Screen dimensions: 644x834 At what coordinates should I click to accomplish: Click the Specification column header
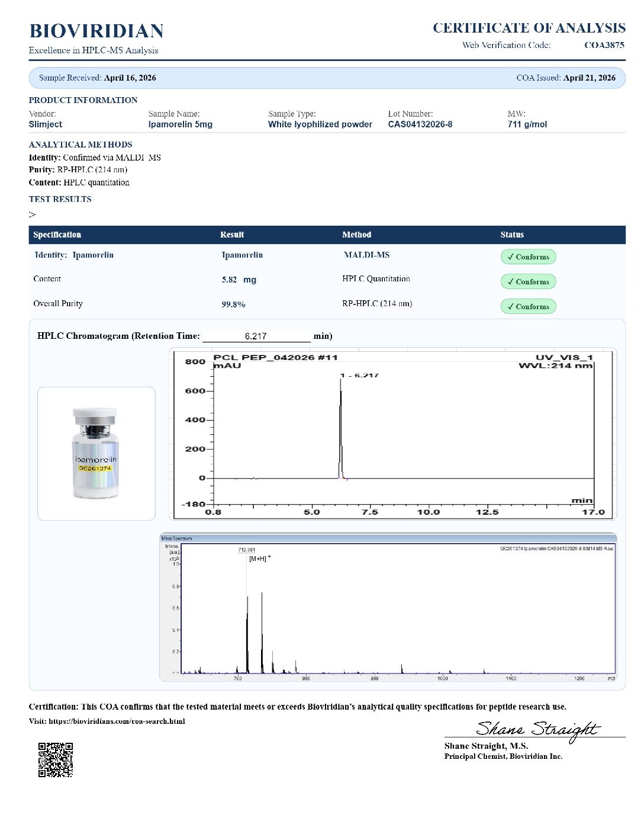click(x=57, y=235)
